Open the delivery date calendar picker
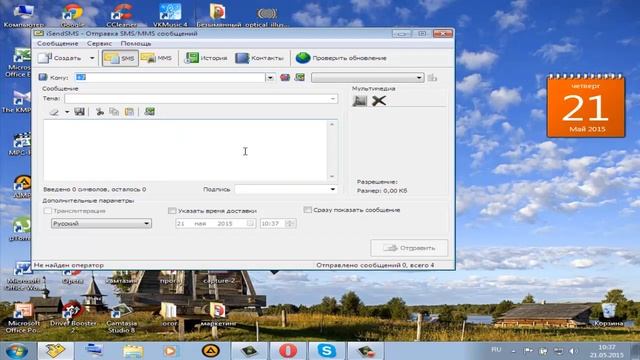The image size is (640, 360). 251,224
